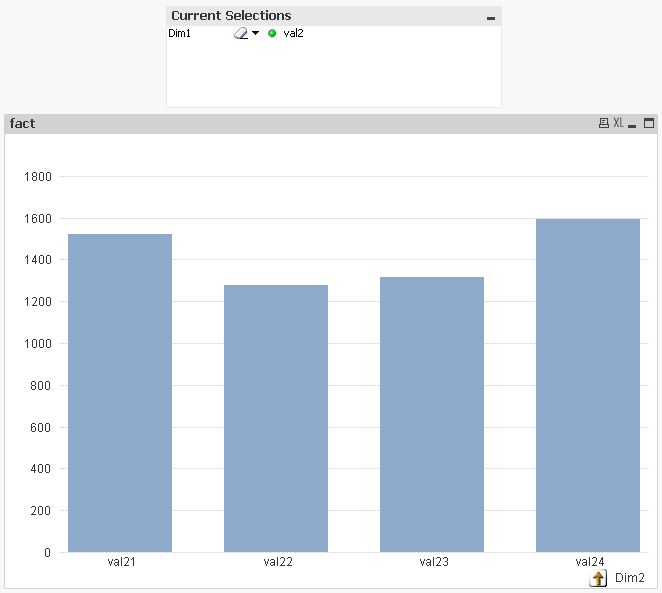This screenshot has height=593, width=662.
Task: Minimize the Current Selections box
Action: pyautogui.click(x=491, y=18)
